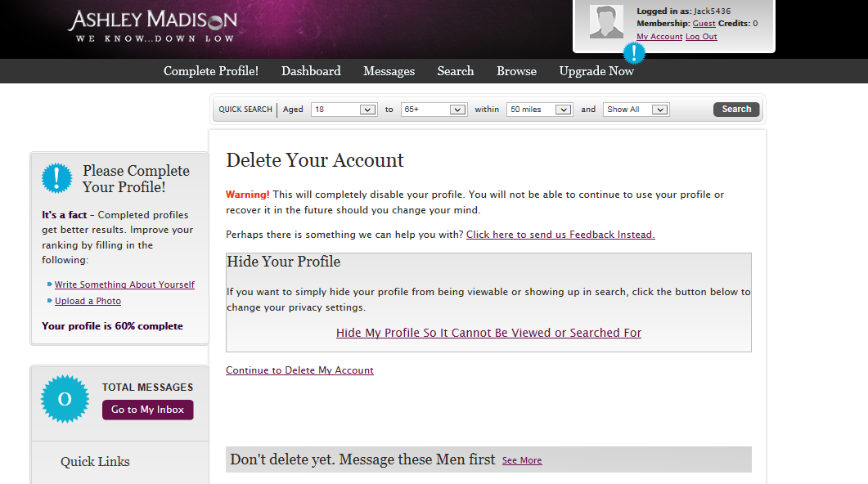Click the TOTAL MESSAGES label
The width and height of the screenshot is (868, 484).
tap(148, 388)
